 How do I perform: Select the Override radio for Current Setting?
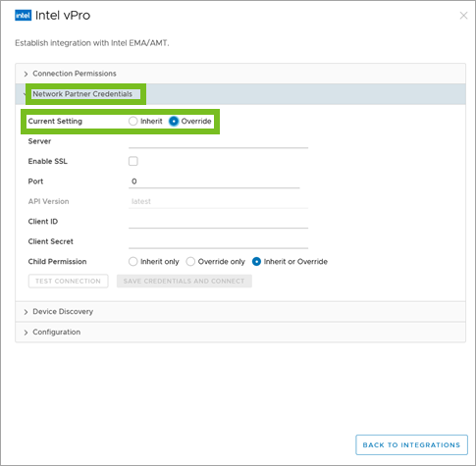pos(174,122)
